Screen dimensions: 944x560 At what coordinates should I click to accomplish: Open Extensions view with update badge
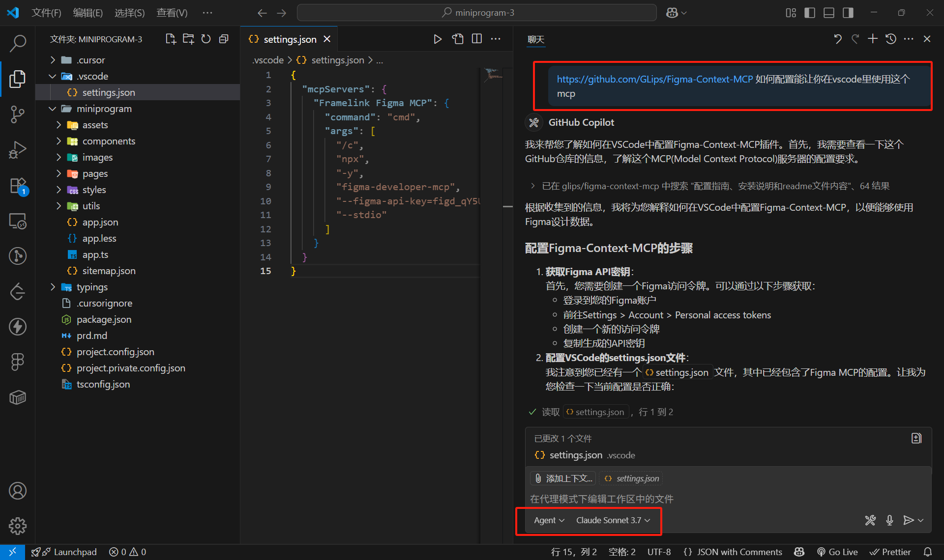click(18, 186)
